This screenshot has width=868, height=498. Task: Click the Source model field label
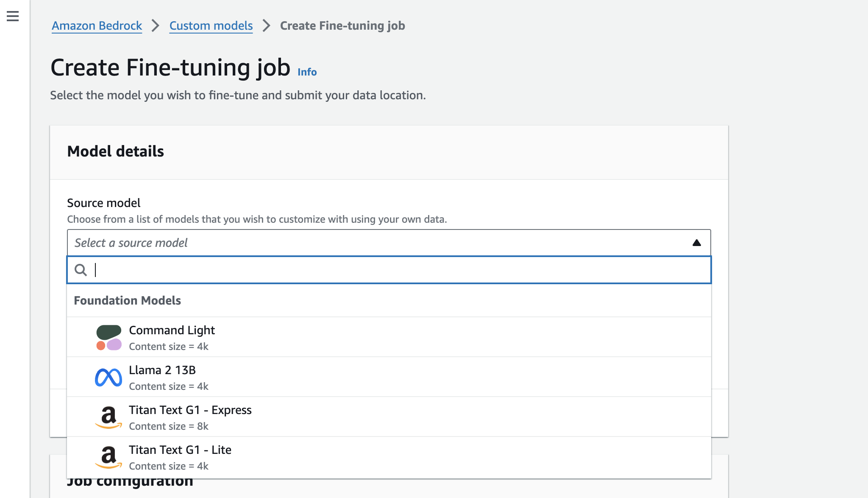click(103, 203)
